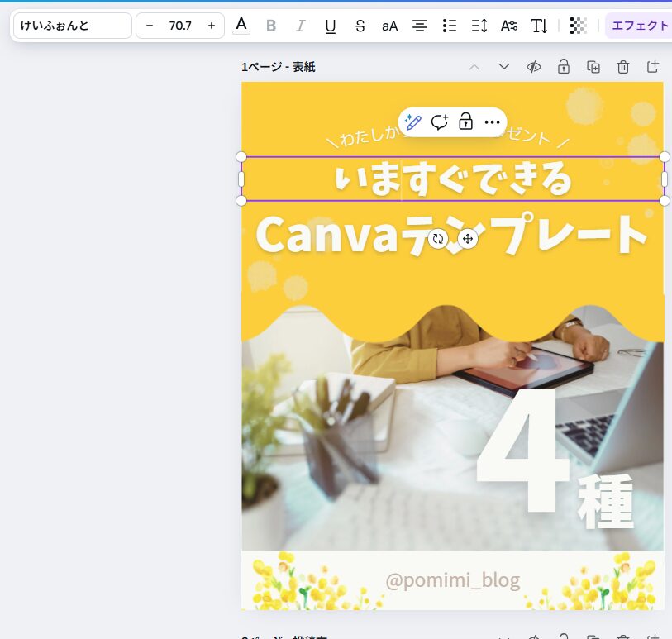Screen dimensions: 672x639
Task: Toggle italic formatting
Action: tap(301, 26)
